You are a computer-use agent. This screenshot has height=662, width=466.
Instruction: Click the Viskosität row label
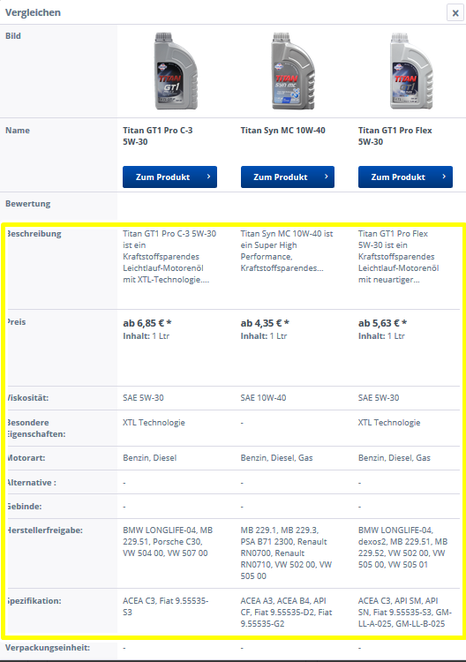click(x=28, y=398)
